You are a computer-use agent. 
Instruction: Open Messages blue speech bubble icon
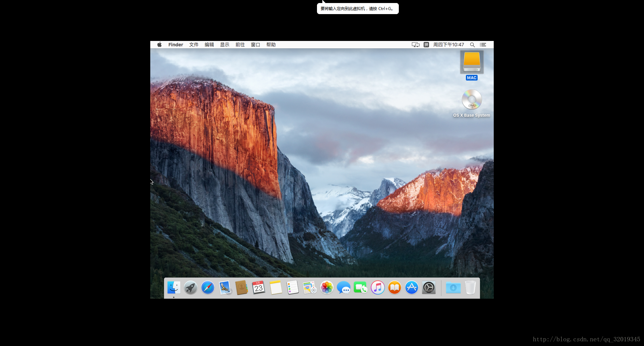[x=343, y=288]
